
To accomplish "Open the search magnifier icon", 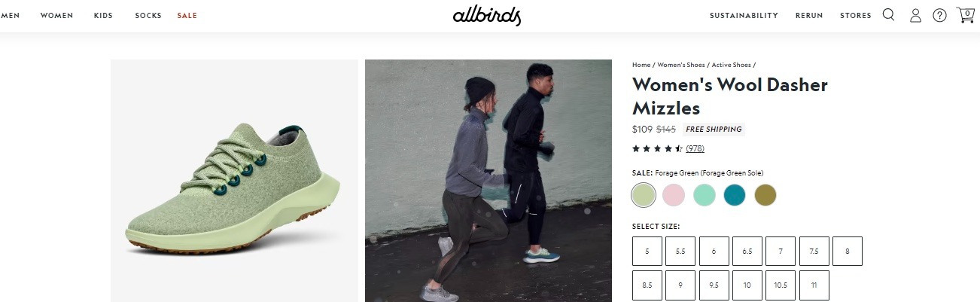I will [888, 15].
